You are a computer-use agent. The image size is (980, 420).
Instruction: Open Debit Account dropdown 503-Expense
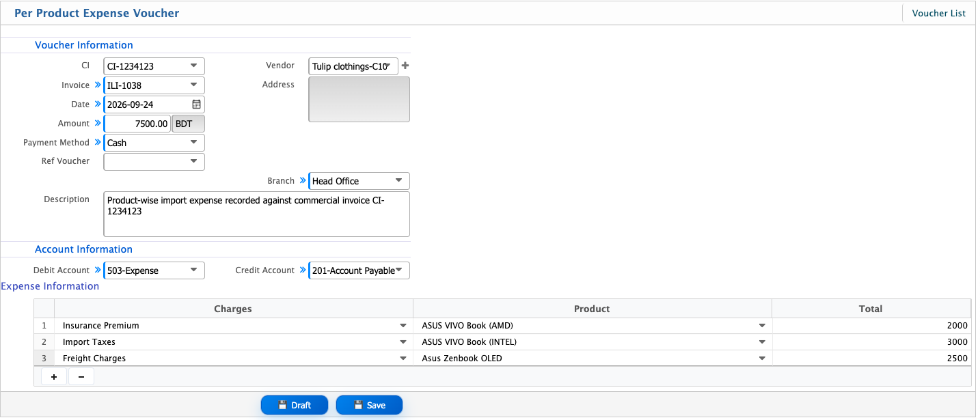[x=154, y=270]
